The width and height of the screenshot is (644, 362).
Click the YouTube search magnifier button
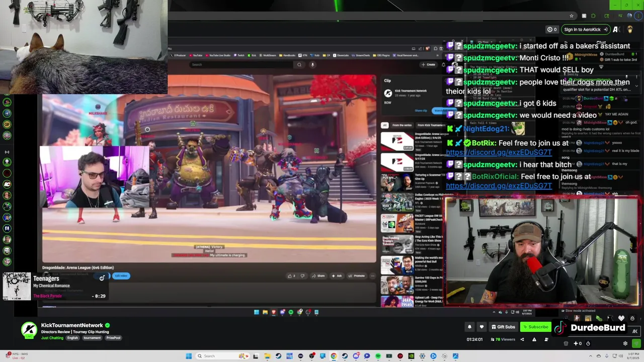tap(299, 64)
